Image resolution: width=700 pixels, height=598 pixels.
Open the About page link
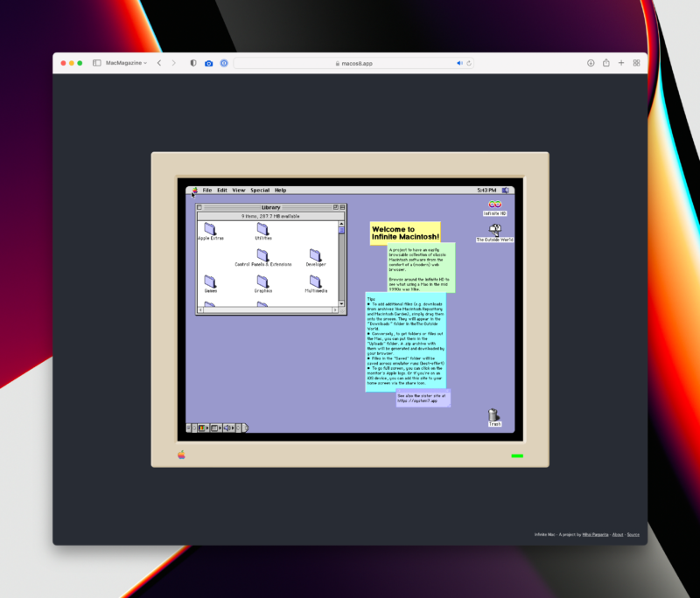tap(618, 535)
